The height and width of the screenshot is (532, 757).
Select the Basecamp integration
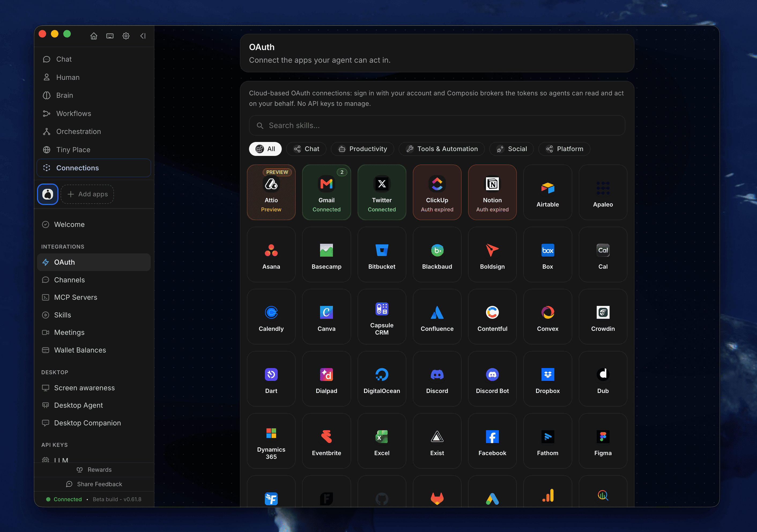(326, 254)
